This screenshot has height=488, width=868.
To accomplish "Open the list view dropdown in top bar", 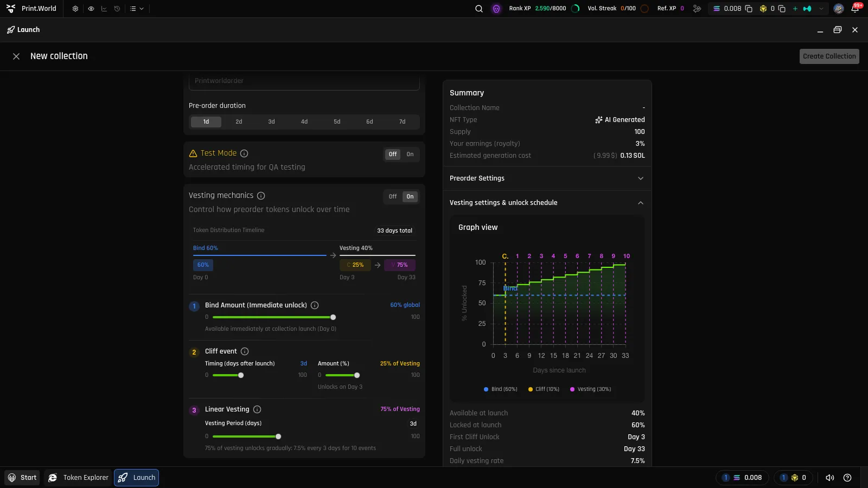I will click(137, 9).
